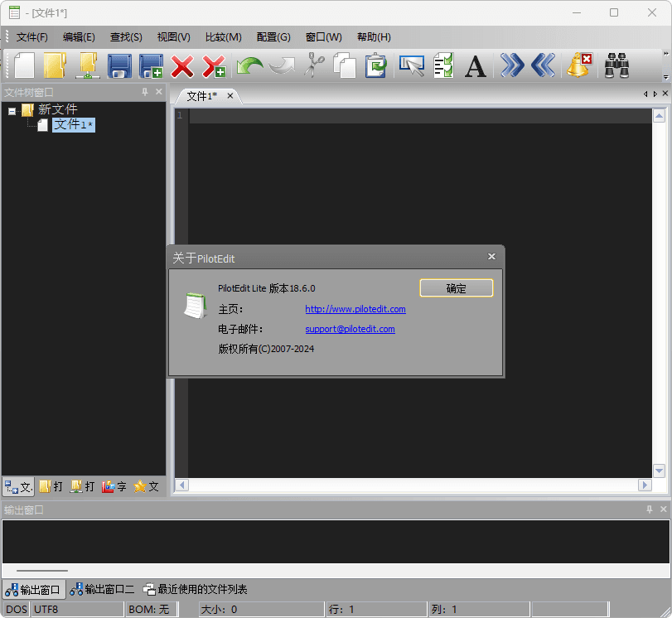
Task: Select the first 文 tab under file tree
Action: click(x=18, y=486)
